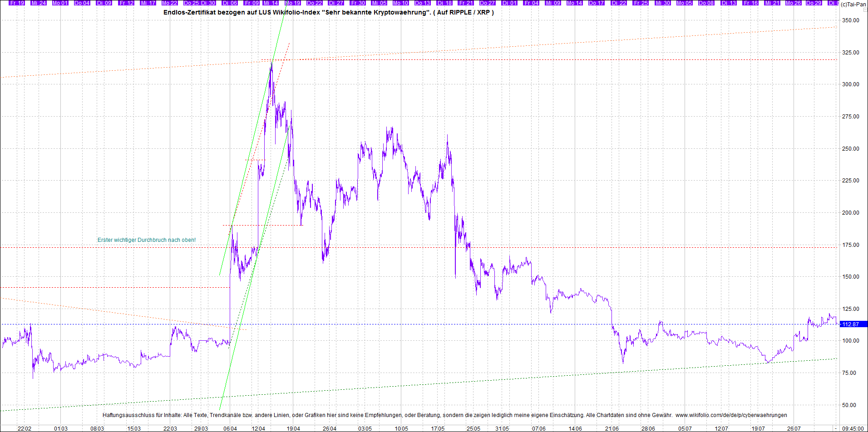The width and height of the screenshot is (868, 432).
Task: Click the 21.06 date on the bottom axis
Action: (x=612, y=428)
